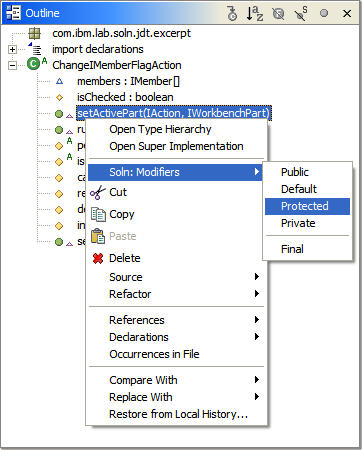This screenshot has width=362, height=450.
Task: Choose Copy from the context menu
Action: [x=176, y=214]
